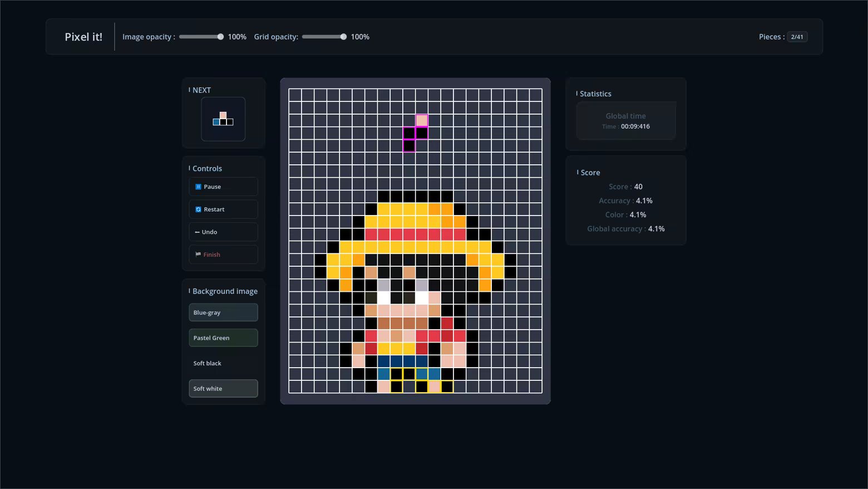Select Soft white background option
868x489 pixels.
coord(223,389)
